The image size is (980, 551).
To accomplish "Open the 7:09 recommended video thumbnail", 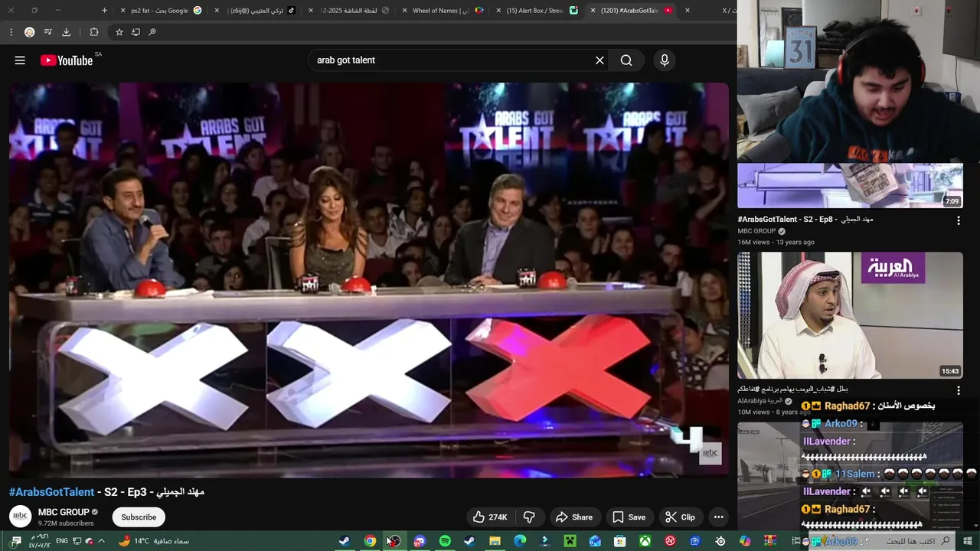I will click(850, 185).
